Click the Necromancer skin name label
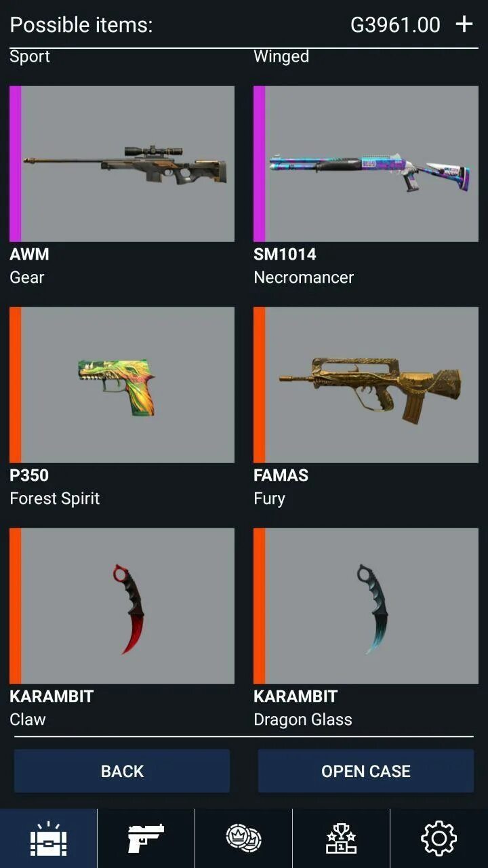This screenshot has height=868, width=488. point(304,277)
